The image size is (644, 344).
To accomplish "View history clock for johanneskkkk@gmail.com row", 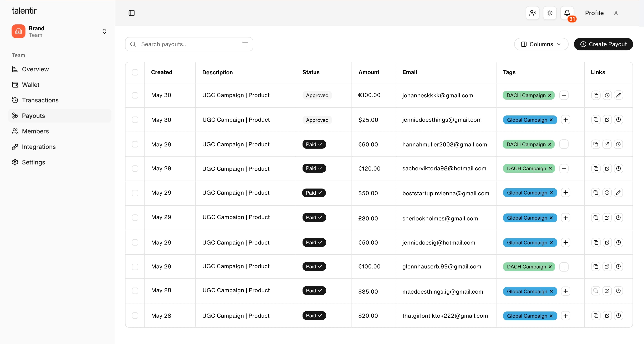I will (x=607, y=95).
